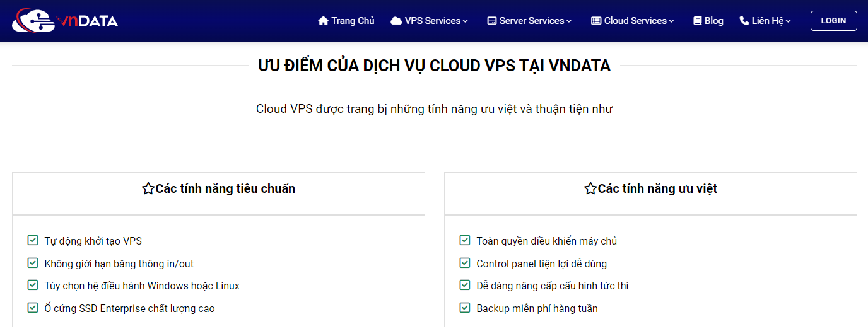Image resolution: width=868 pixels, height=336 pixels.
Task: Click the text Control panel tiện lợi dễ dùng
Action: 542,264
